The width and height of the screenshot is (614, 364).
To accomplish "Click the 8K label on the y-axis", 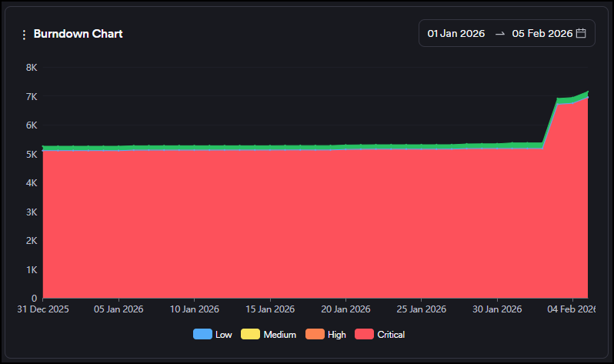I will tap(32, 68).
